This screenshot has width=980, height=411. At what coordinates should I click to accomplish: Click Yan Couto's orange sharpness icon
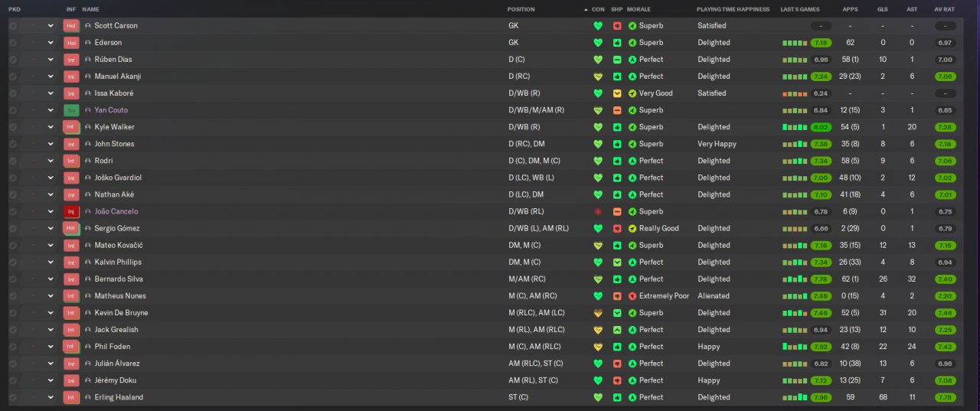coord(617,110)
